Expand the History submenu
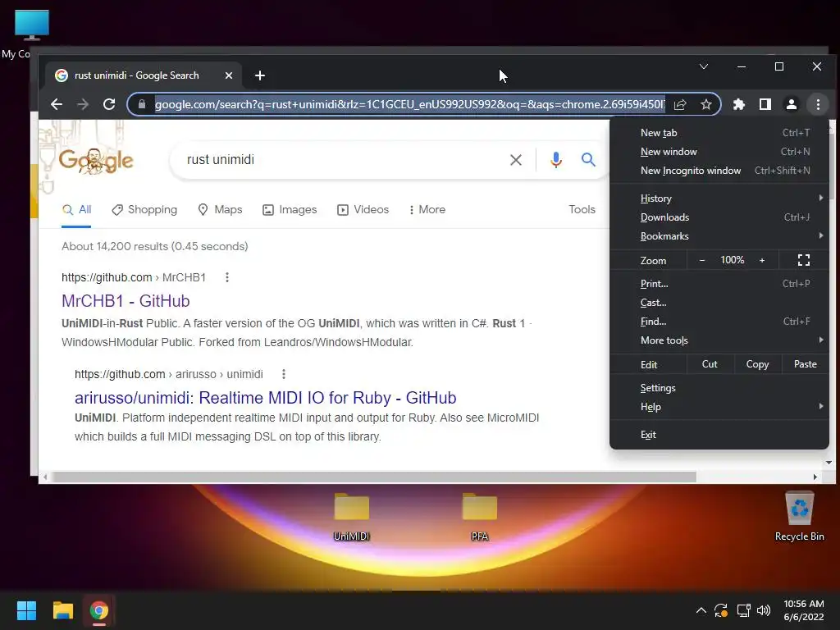Screen dimensions: 840x630 [x=719, y=199]
